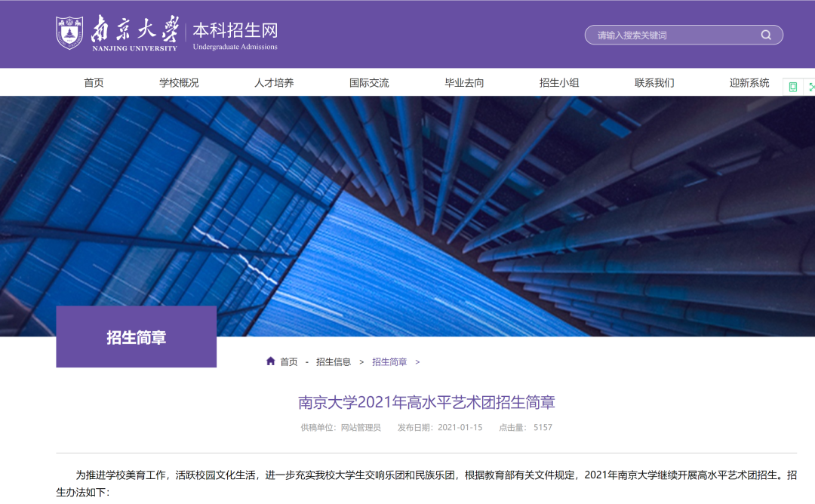
Task: Click the home icon in breadcrumb
Action: 270,361
